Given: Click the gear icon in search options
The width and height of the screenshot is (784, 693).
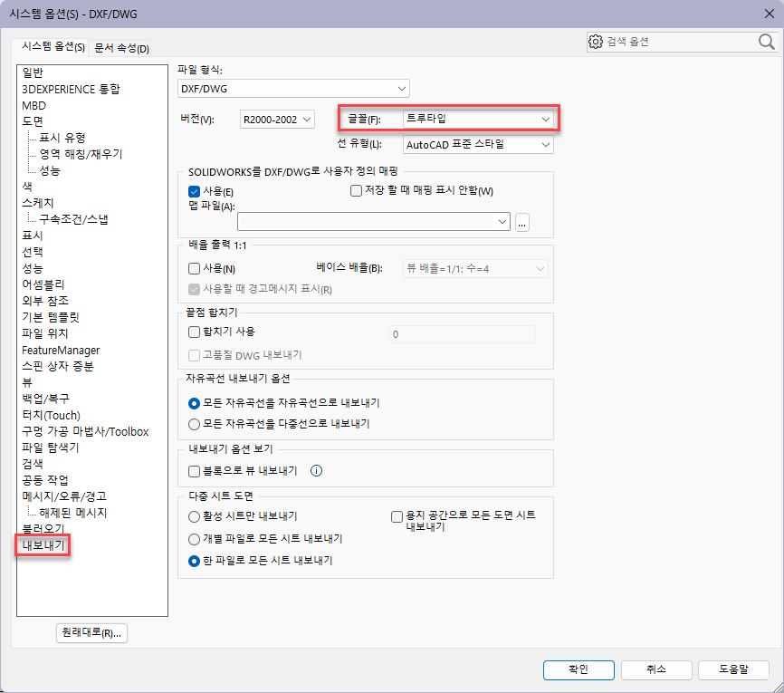Looking at the screenshot, I should tap(595, 42).
